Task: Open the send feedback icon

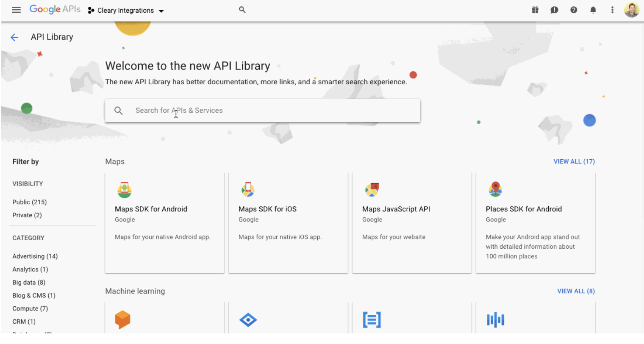Action: click(x=554, y=10)
